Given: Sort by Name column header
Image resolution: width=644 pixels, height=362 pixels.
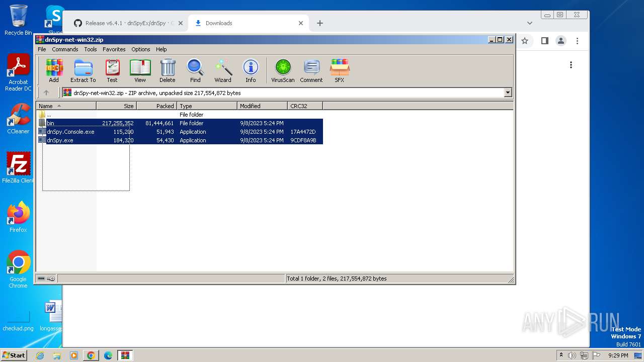Looking at the screenshot, I should (x=66, y=106).
